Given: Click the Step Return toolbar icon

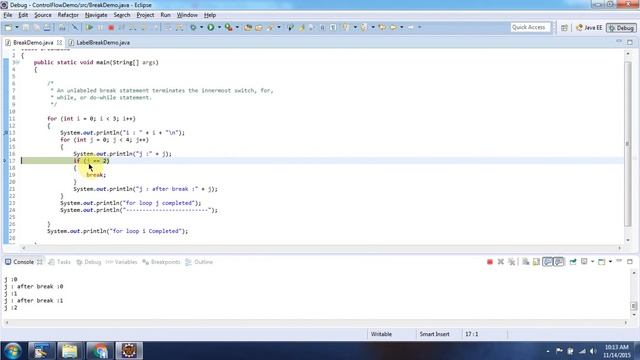Looking at the screenshot, I should (155, 27).
